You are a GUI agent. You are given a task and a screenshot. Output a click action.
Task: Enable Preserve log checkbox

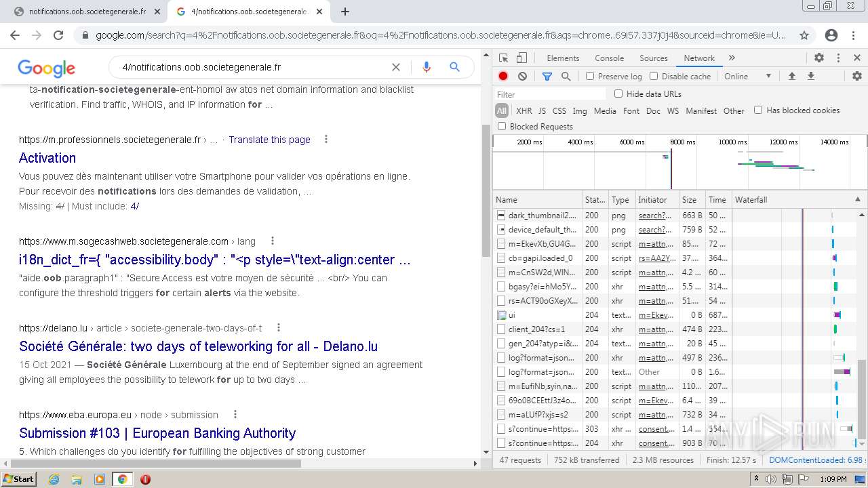click(590, 77)
